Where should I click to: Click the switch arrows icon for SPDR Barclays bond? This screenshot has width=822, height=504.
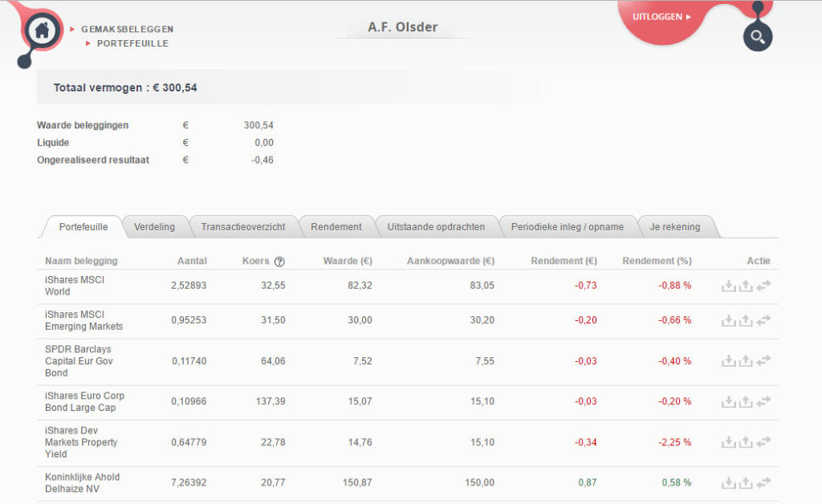tap(763, 360)
